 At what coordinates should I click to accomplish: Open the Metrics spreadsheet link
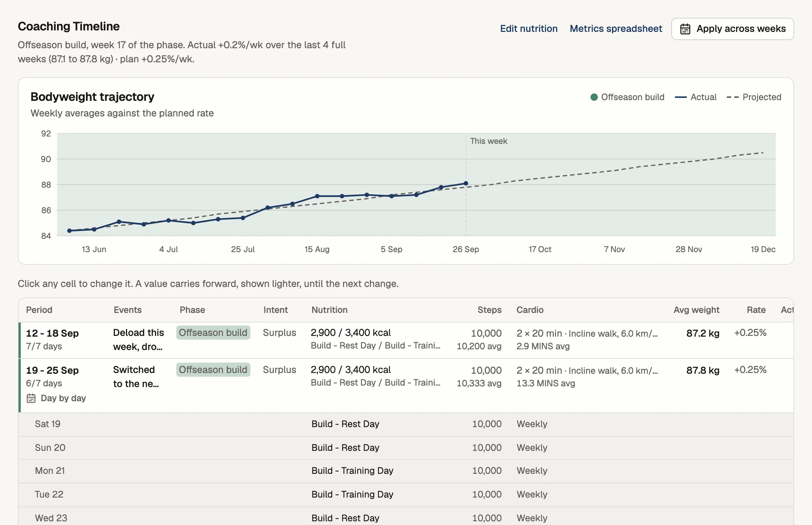[x=616, y=29]
